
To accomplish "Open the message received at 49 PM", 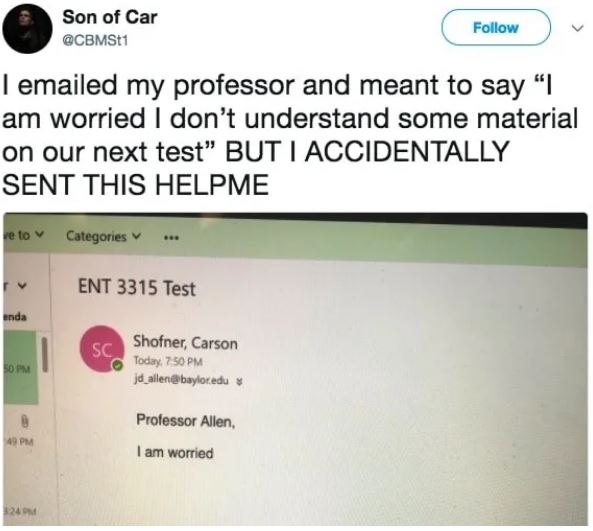I will [x=19, y=441].
